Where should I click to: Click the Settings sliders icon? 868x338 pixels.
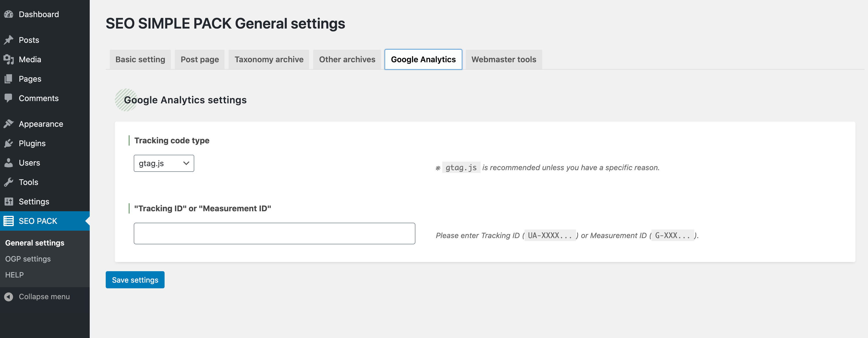pyautogui.click(x=9, y=201)
